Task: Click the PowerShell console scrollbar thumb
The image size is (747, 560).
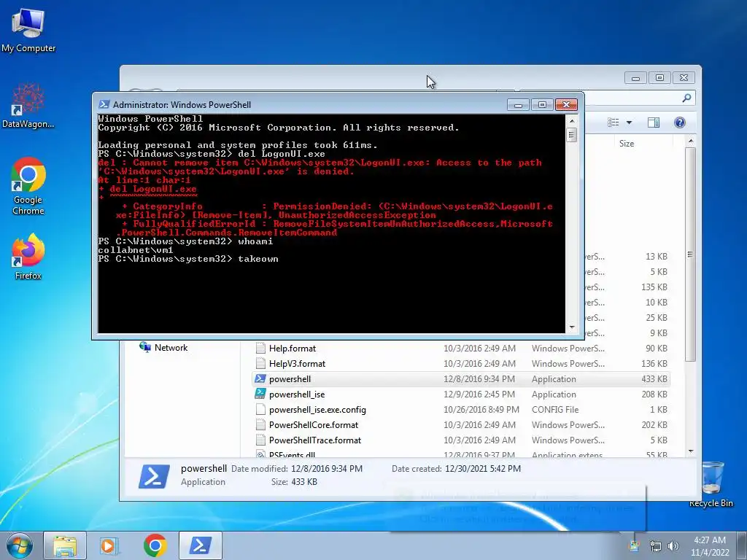Action: (x=572, y=135)
